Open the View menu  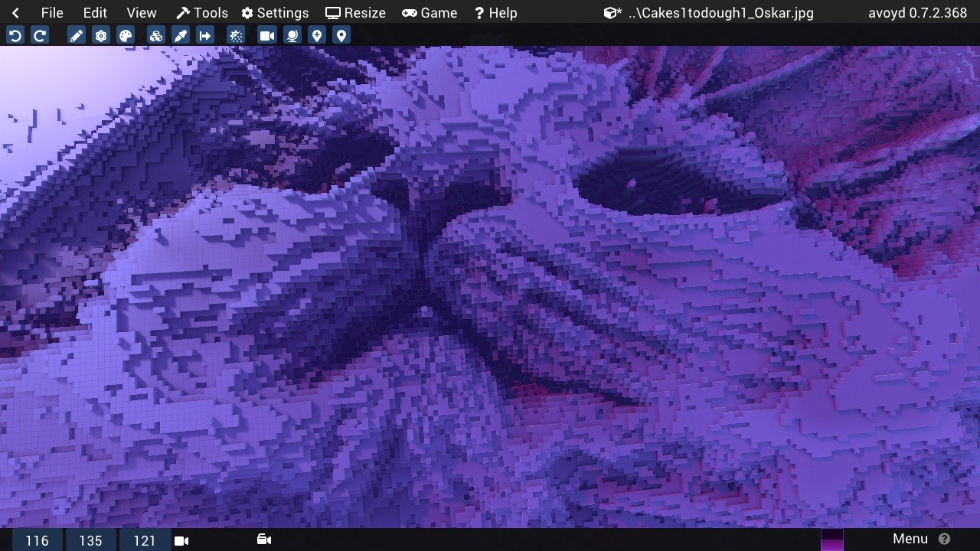[x=141, y=13]
